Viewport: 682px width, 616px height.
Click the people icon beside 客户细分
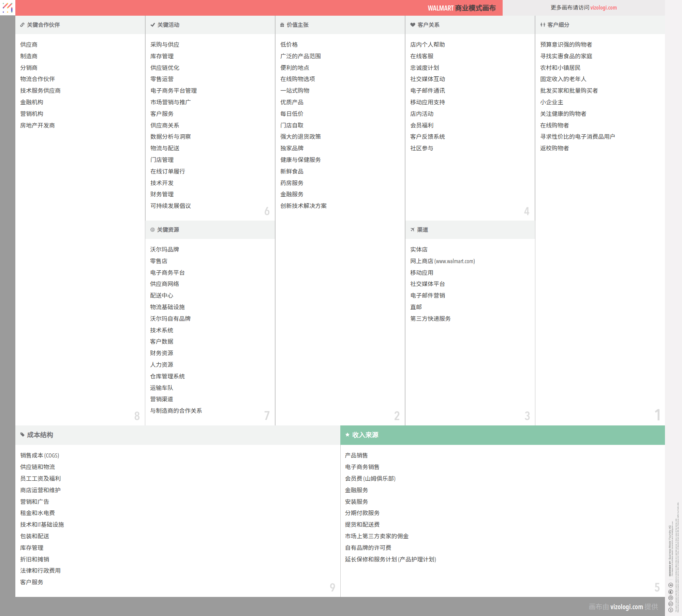543,25
